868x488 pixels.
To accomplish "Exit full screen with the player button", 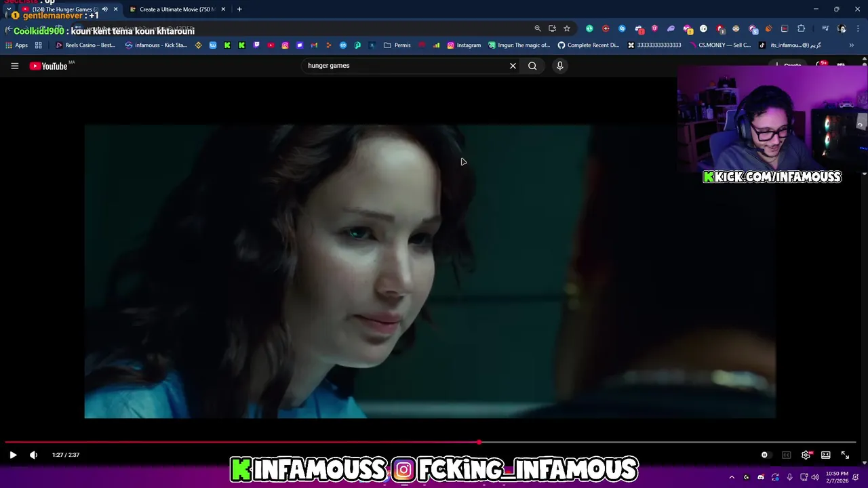I will [845, 455].
